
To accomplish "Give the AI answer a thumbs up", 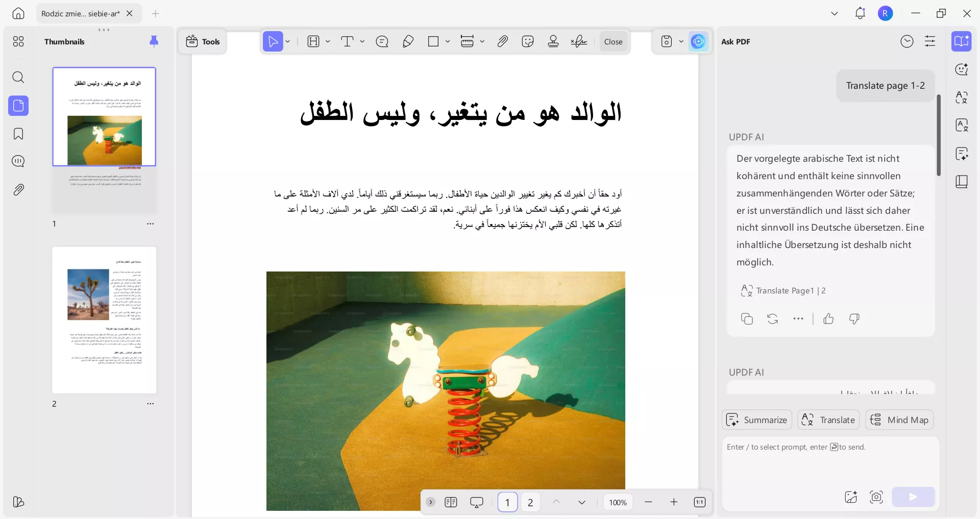I will pos(828,318).
